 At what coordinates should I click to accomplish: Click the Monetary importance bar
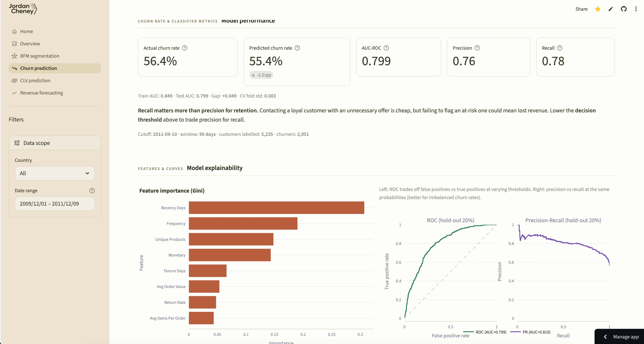pos(230,255)
